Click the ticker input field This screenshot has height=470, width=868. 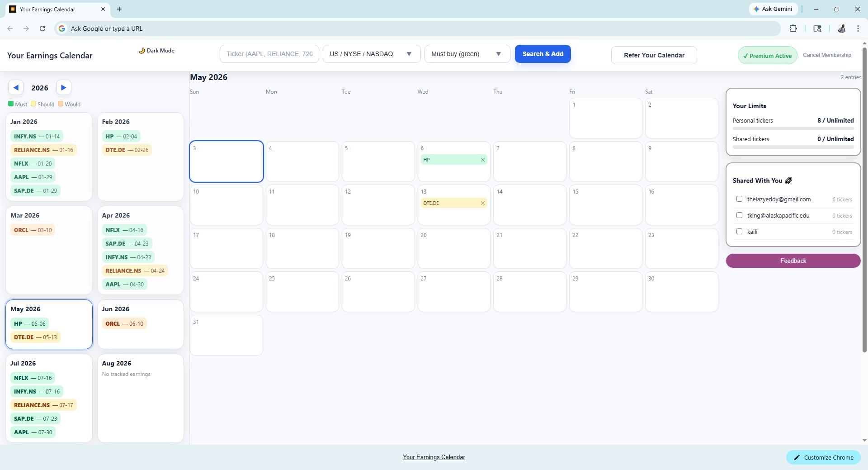click(269, 54)
